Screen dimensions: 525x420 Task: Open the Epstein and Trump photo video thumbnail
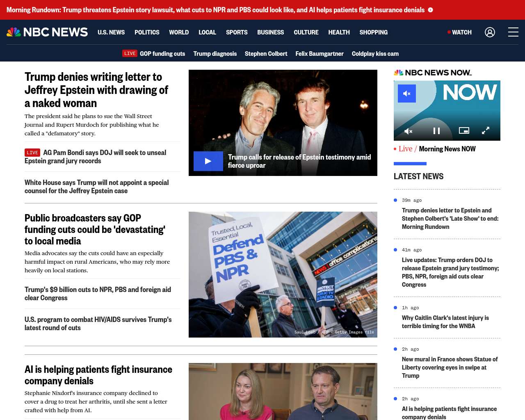[283, 123]
